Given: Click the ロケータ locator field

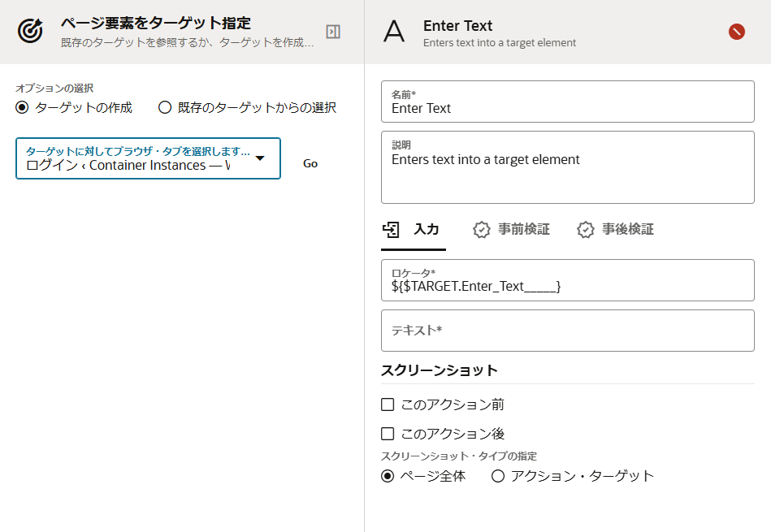Looking at the screenshot, I should [x=567, y=280].
